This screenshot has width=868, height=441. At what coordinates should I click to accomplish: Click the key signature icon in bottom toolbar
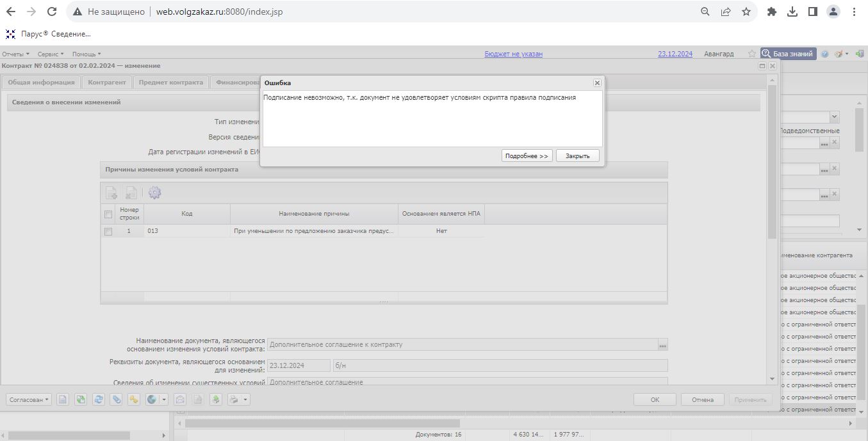click(x=134, y=399)
